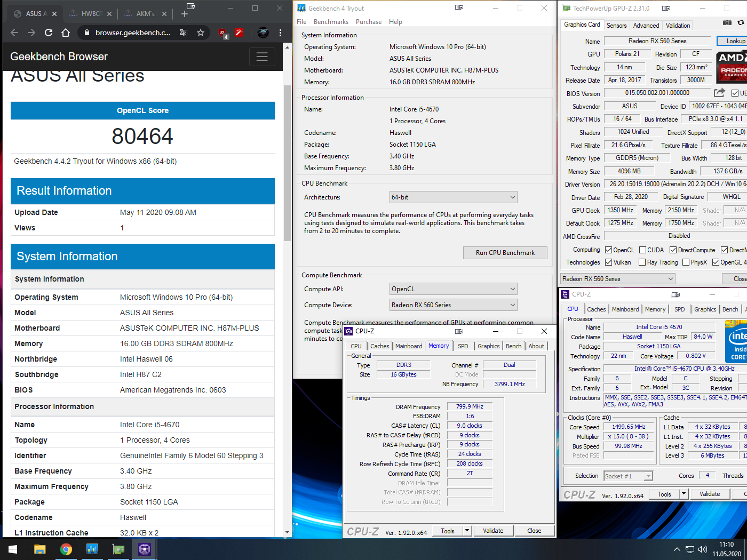Open the Compute API dropdown

454,289
